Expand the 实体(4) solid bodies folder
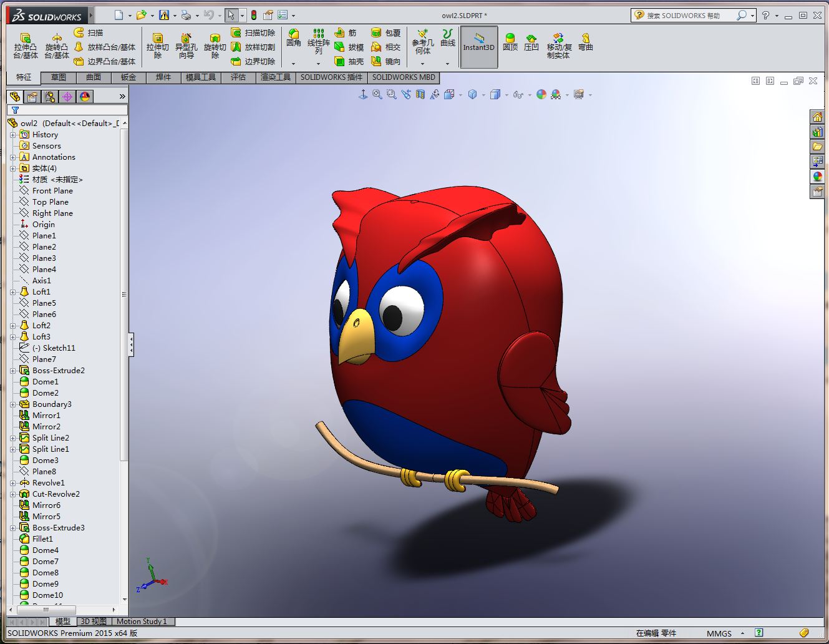The image size is (829, 644). (12, 168)
